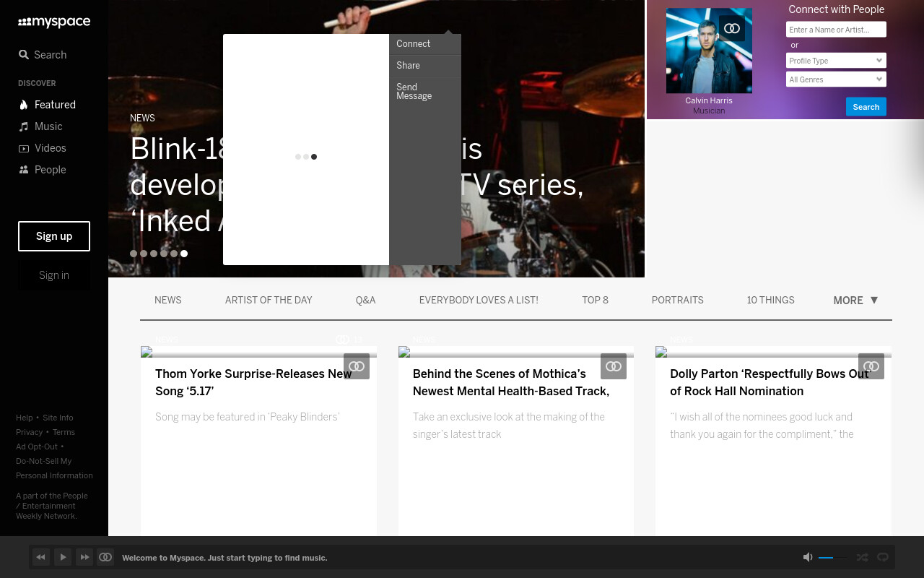Viewport: 924px width, 578px height.
Task: Open the Terms footer link
Action: [64, 433]
